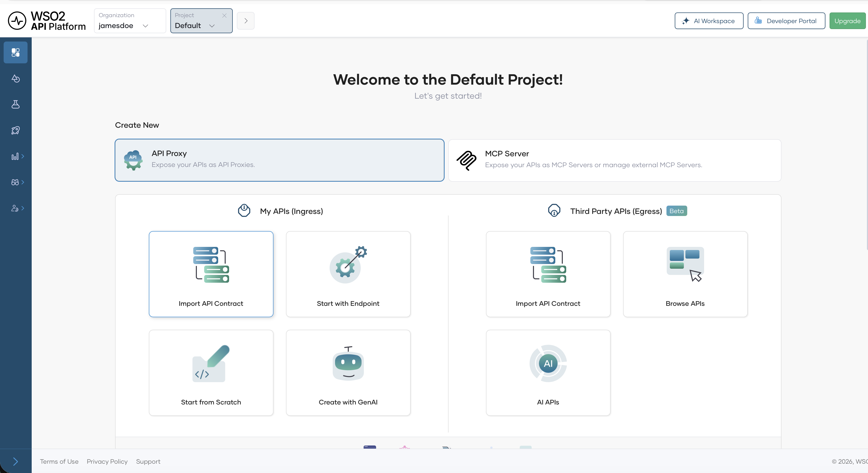Select the API Proxy option card
Screen dimensions: 868x473
(279, 160)
